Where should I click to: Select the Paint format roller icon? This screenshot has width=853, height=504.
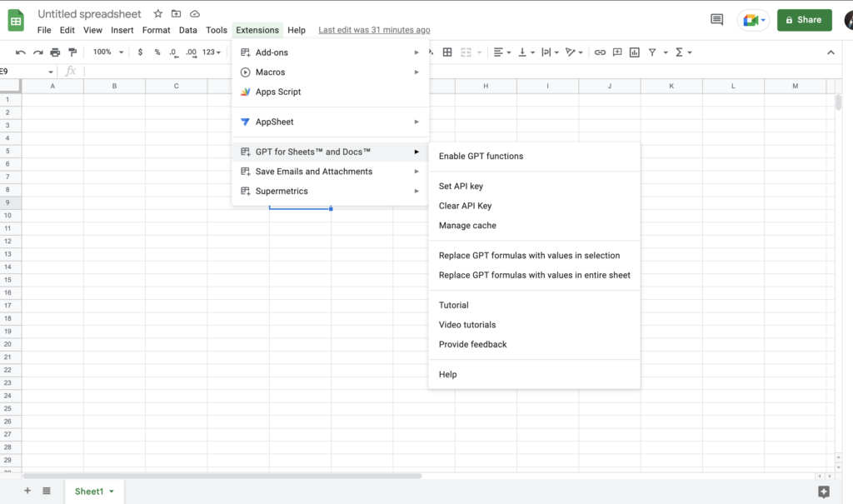(x=72, y=52)
